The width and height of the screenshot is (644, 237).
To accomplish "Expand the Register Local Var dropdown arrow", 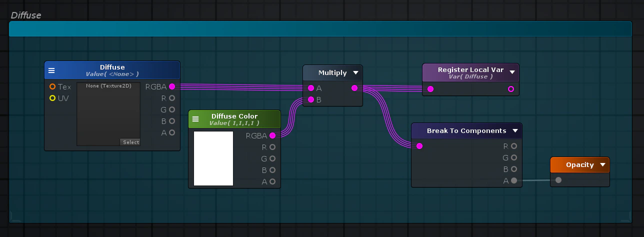I will pos(512,72).
